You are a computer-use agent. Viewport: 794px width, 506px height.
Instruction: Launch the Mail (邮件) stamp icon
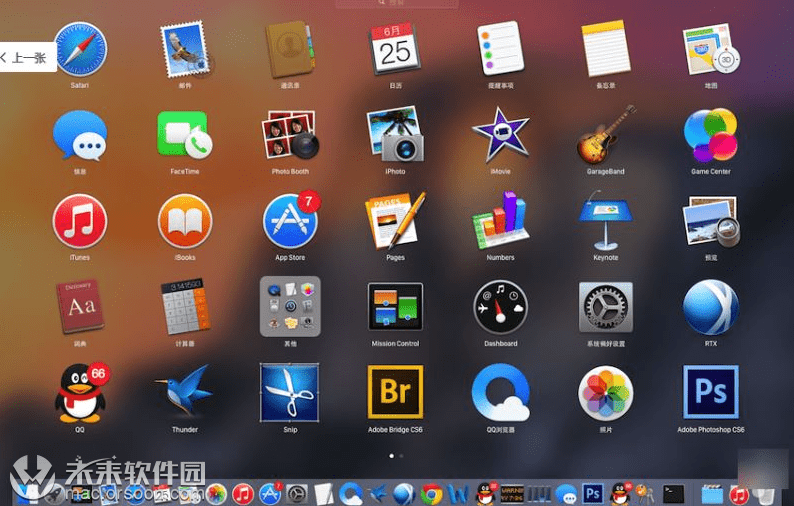[185, 49]
